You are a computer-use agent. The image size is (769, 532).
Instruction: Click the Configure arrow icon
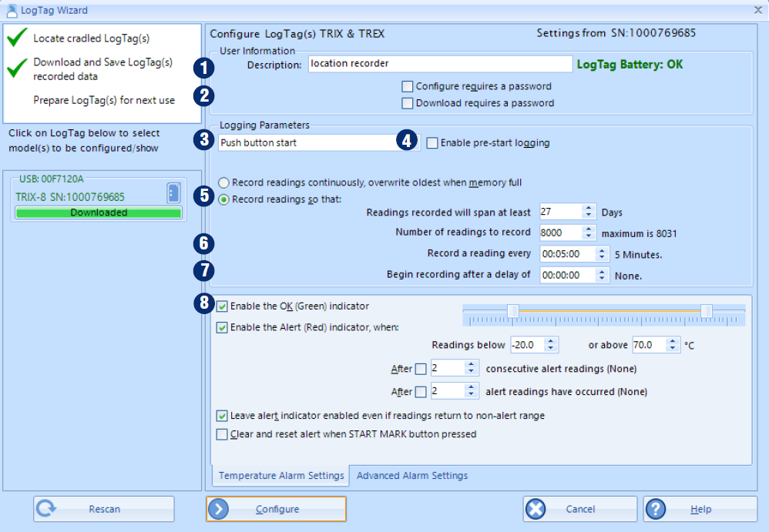click(x=218, y=509)
